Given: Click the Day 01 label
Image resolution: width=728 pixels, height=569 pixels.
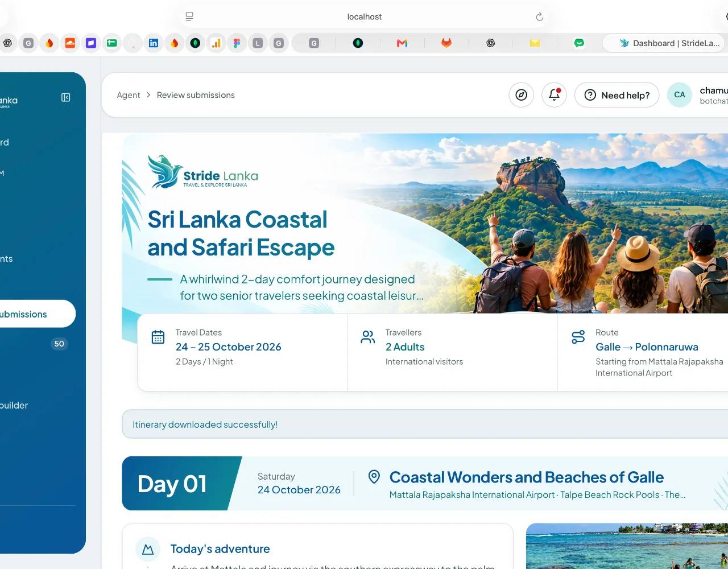Looking at the screenshot, I should coord(172,484).
